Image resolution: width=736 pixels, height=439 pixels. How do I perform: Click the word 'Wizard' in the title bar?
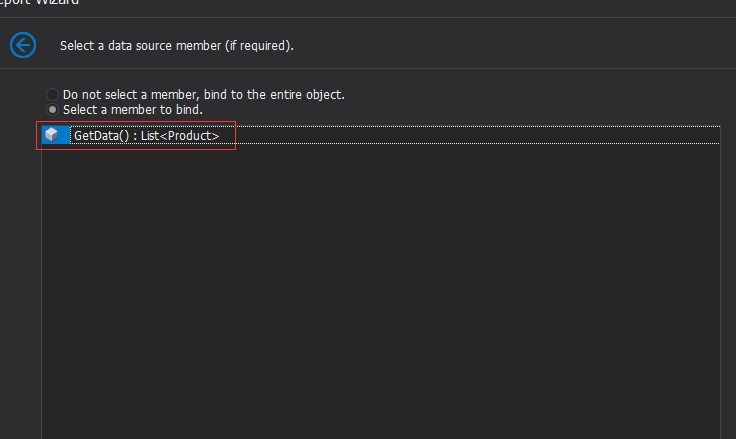point(55,3)
